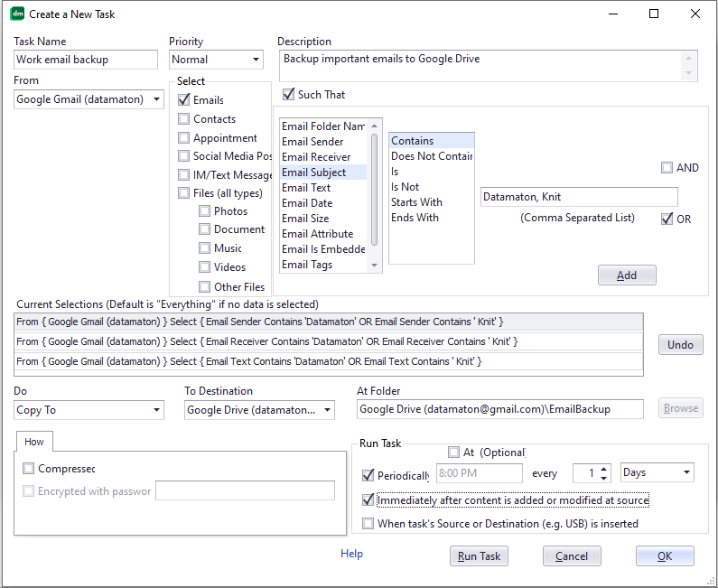
Task: Click the Cancel button
Action: 572,556
